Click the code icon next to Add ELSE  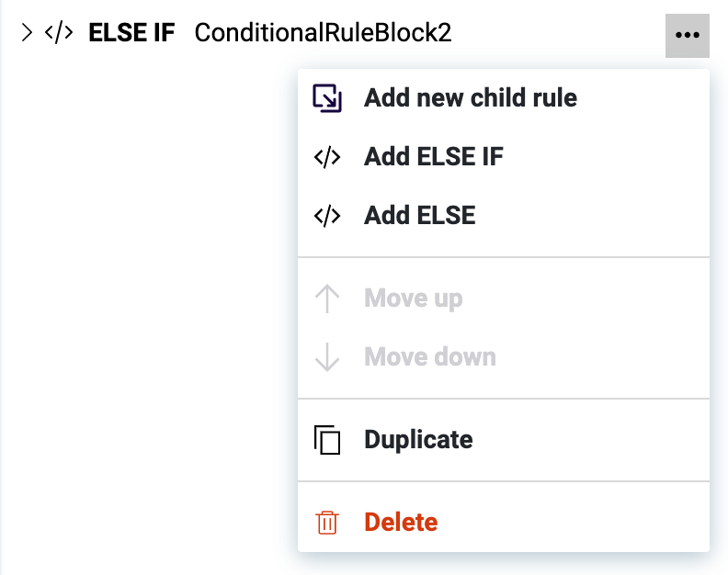(x=327, y=216)
